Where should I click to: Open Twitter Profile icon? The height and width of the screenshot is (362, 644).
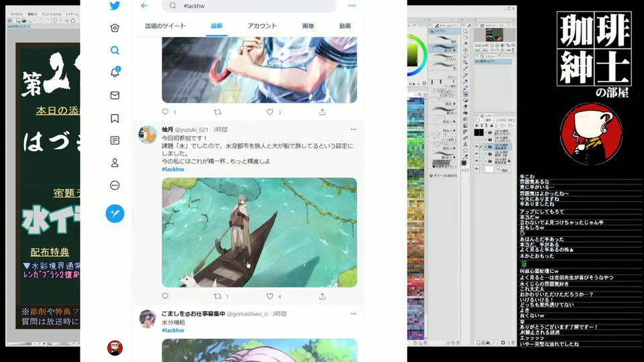(115, 163)
